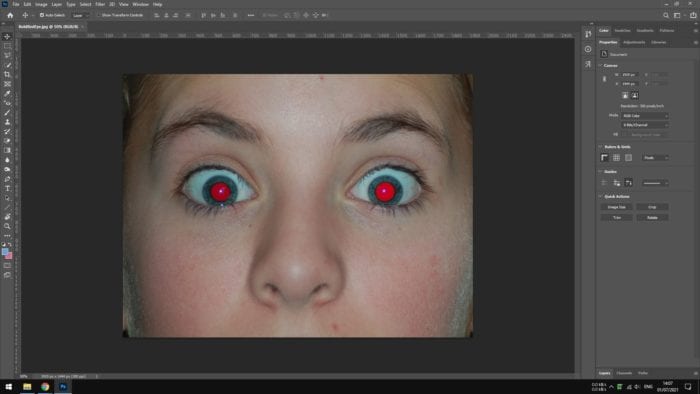Image resolution: width=700 pixels, height=394 pixels.
Task: Select the Blur tool
Action: point(7,160)
